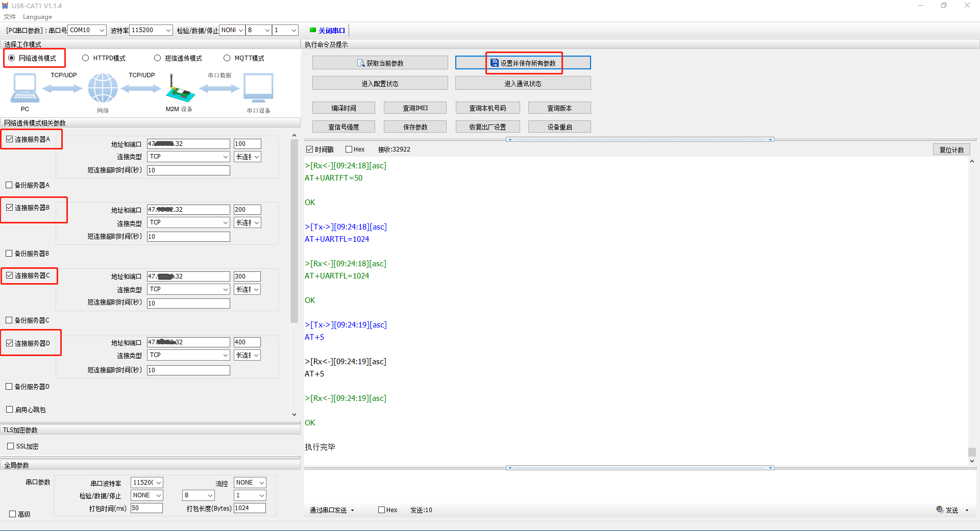The height and width of the screenshot is (531, 980).
Task: Click the PC computer icon in diagram
Action: 24,88
